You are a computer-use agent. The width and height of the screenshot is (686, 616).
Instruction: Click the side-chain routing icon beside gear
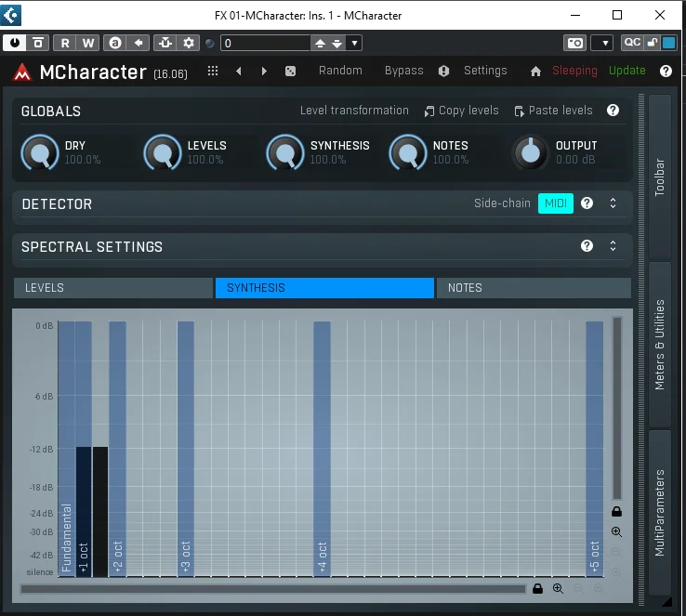165,43
